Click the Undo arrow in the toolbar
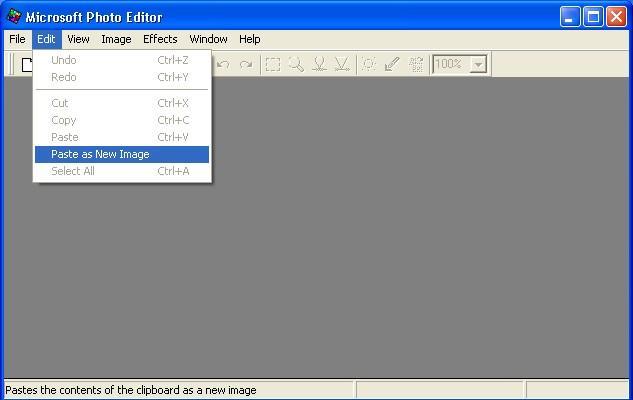This screenshot has height=400, width=633. (x=223, y=64)
